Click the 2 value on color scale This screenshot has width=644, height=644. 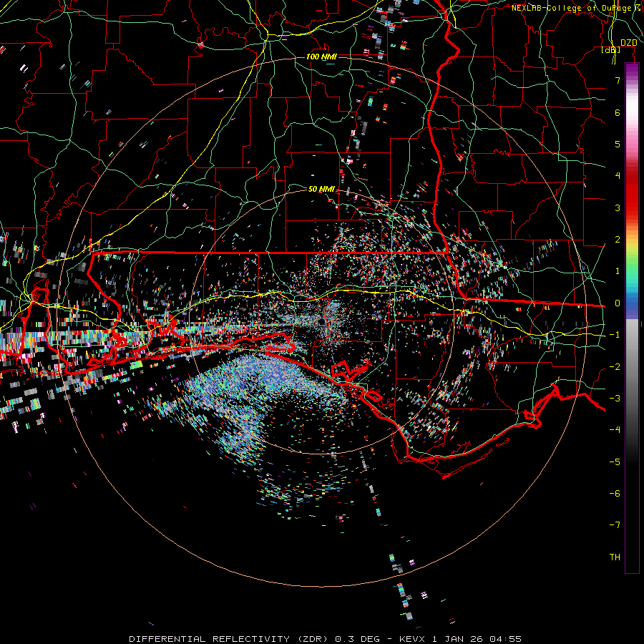(618, 240)
